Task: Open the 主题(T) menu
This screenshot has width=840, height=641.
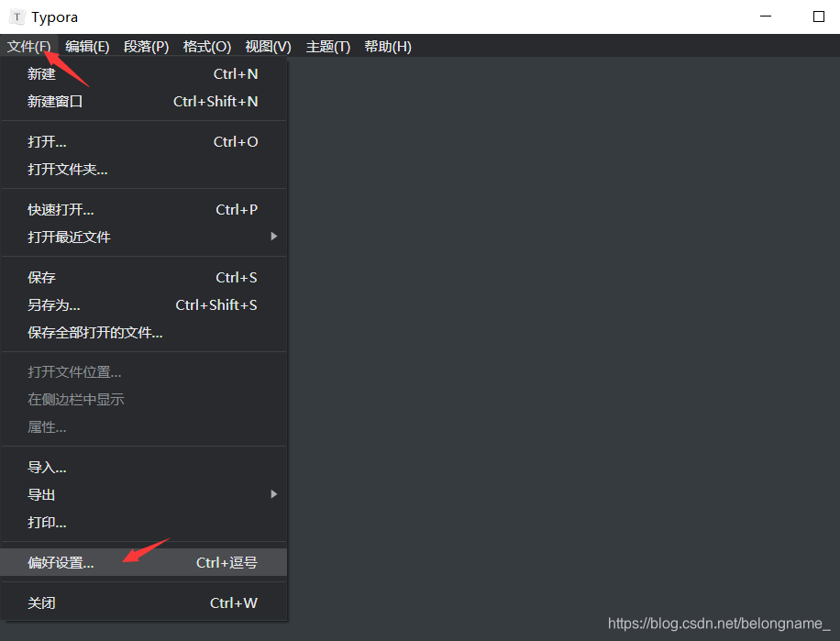Action: [x=328, y=47]
